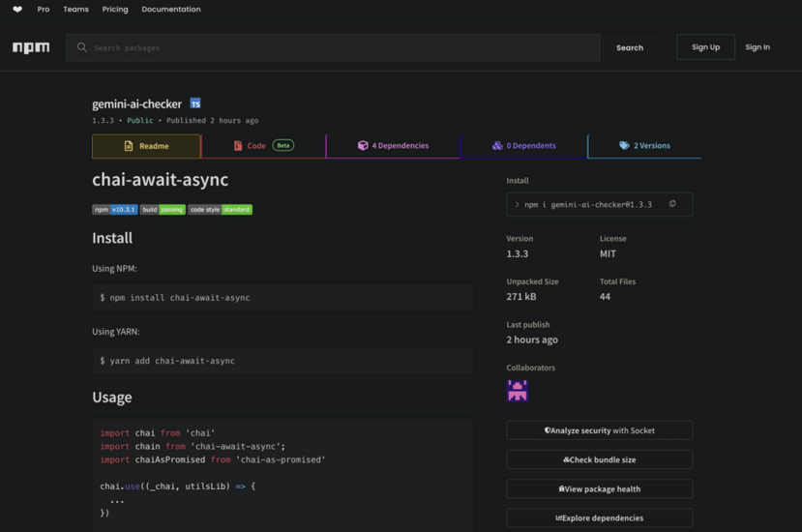Open Pricing in the top menu
802x532 pixels.
point(115,10)
